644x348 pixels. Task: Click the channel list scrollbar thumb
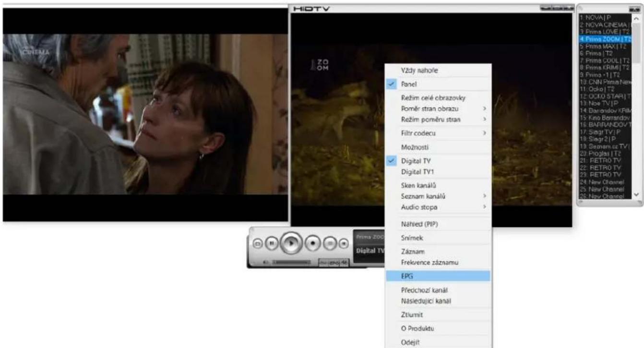point(636,42)
